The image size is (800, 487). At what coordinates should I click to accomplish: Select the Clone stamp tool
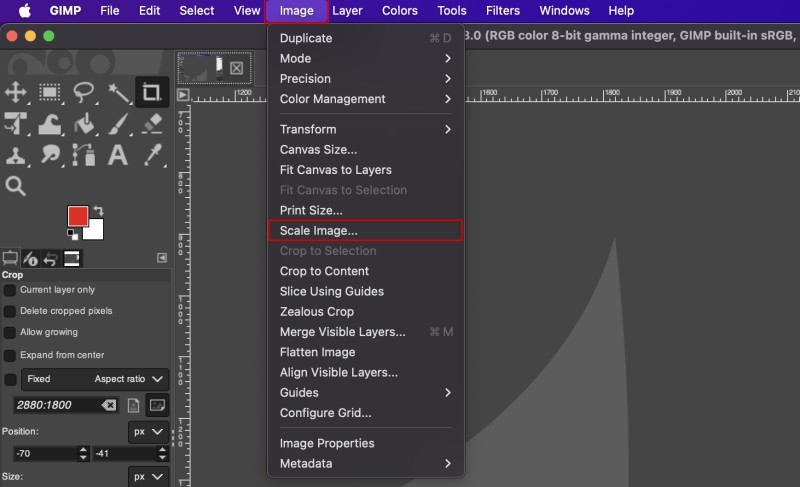coord(15,155)
